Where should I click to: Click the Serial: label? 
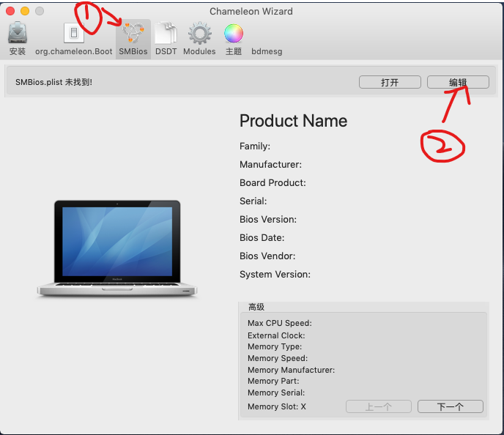253,201
